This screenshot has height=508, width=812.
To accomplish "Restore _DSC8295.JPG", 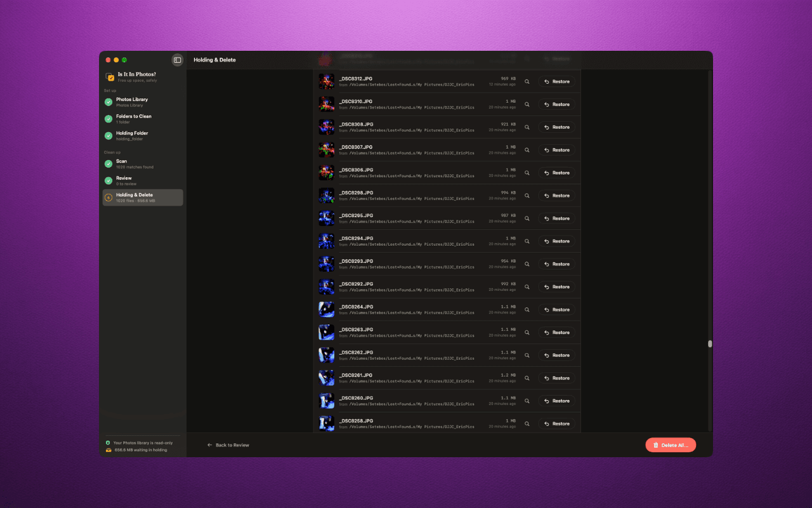I will coord(557,218).
